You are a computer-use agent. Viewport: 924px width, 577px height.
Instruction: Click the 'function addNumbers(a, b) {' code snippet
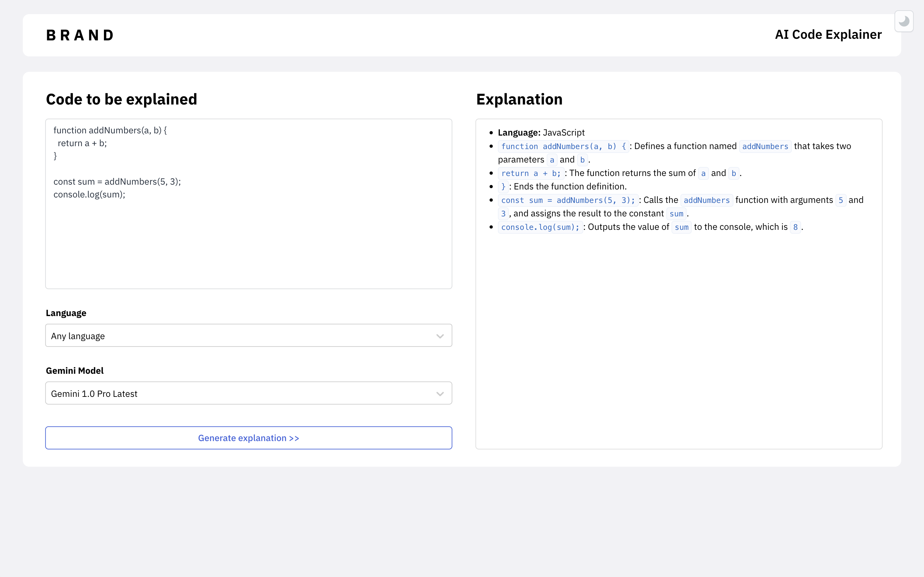click(x=563, y=146)
